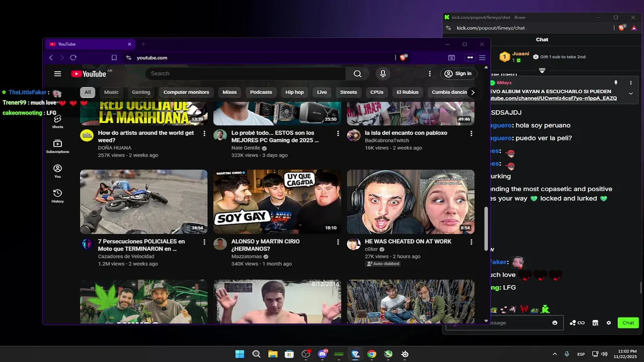Open video options for '7 Persecuciones POLICIALES'
The height and width of the screenshot is (362, 644).
click(204, 242)
